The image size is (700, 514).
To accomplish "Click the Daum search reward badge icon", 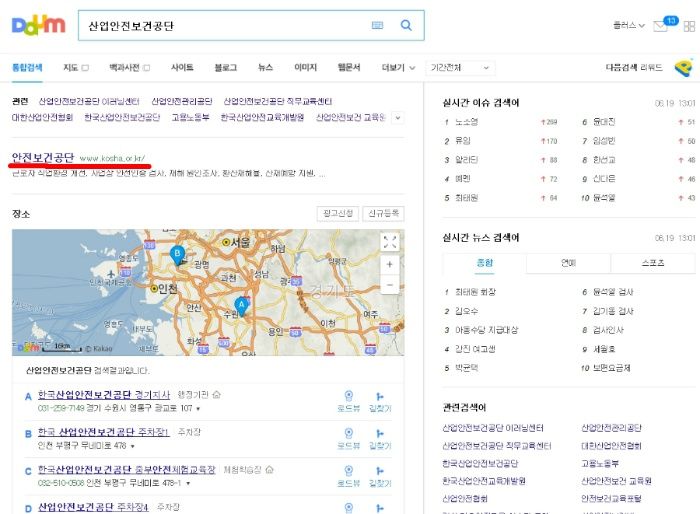I will pyautogui.click(x=683, y=68).
